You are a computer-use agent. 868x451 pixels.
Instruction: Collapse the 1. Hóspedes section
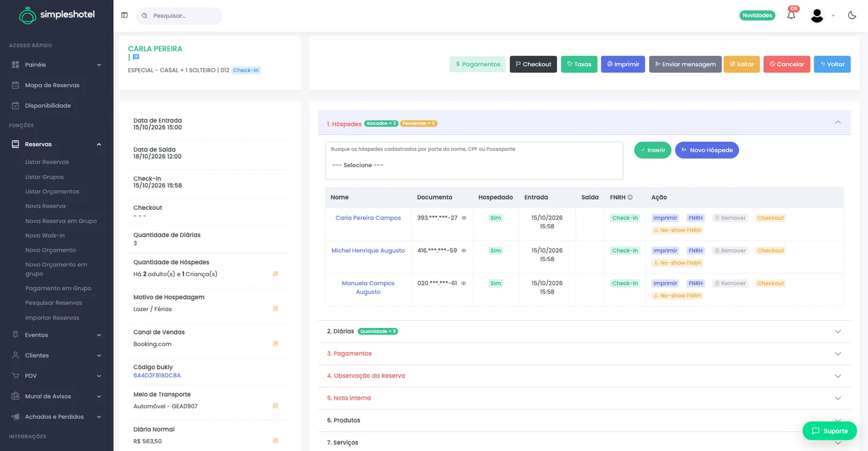point(584,122)
